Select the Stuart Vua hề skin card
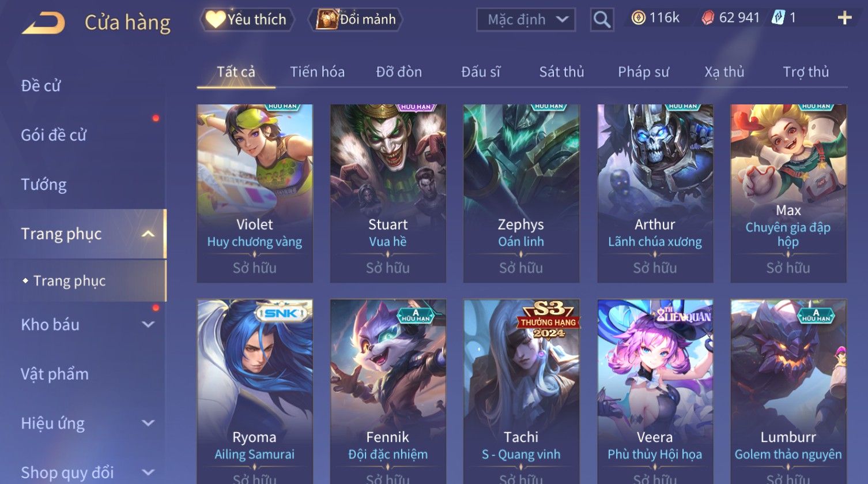 (x=388, y=193)
